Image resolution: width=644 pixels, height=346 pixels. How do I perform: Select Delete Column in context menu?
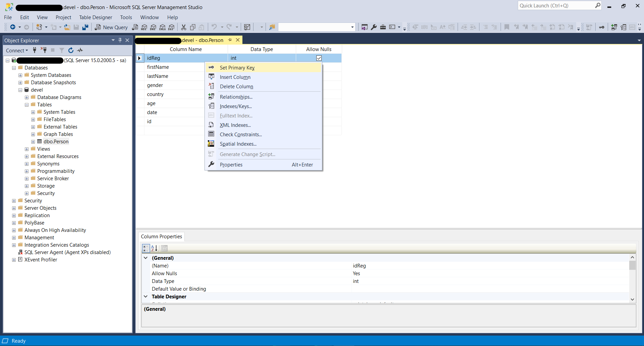[236, 87]
